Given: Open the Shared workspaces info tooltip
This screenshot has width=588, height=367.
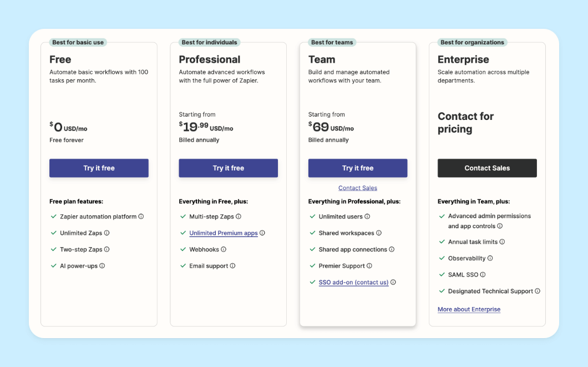Looking at the screenshot, I should click(379, 233).
